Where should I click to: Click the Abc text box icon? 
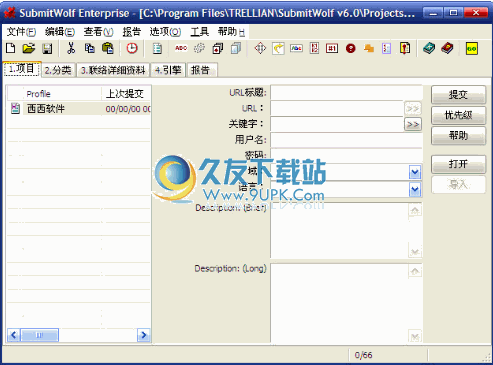(x=296, y=48)
